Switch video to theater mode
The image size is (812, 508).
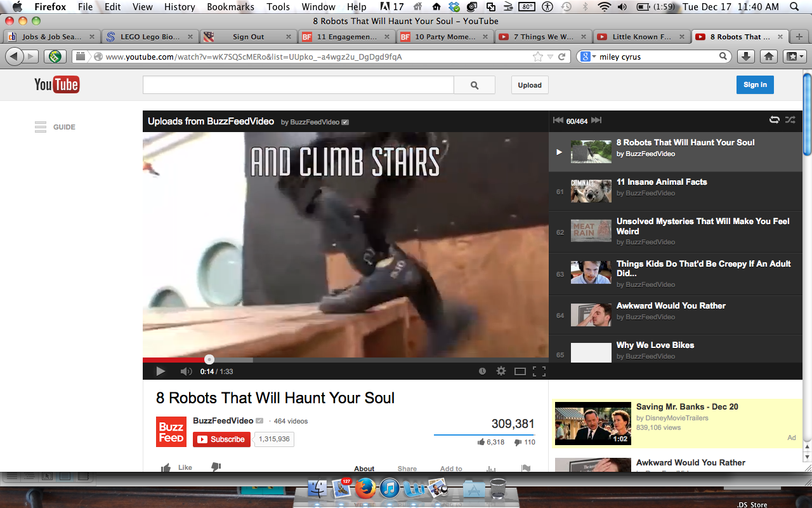point(520,371)
